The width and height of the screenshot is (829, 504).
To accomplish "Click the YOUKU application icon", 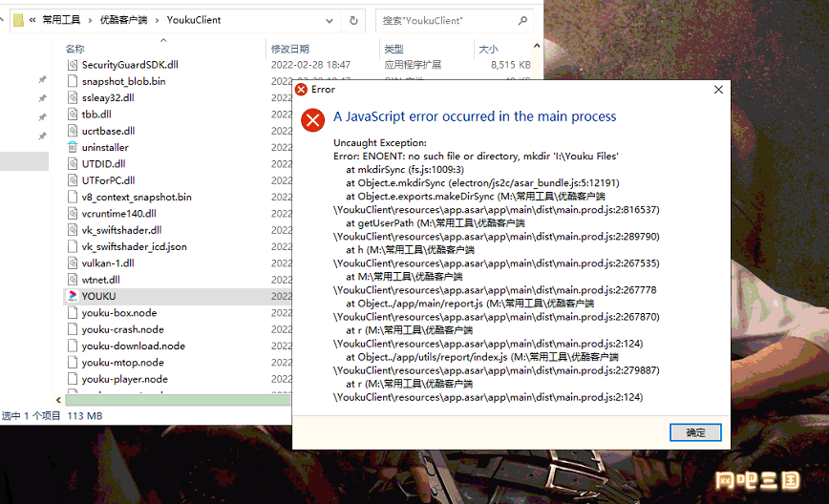I will [73, 296].
